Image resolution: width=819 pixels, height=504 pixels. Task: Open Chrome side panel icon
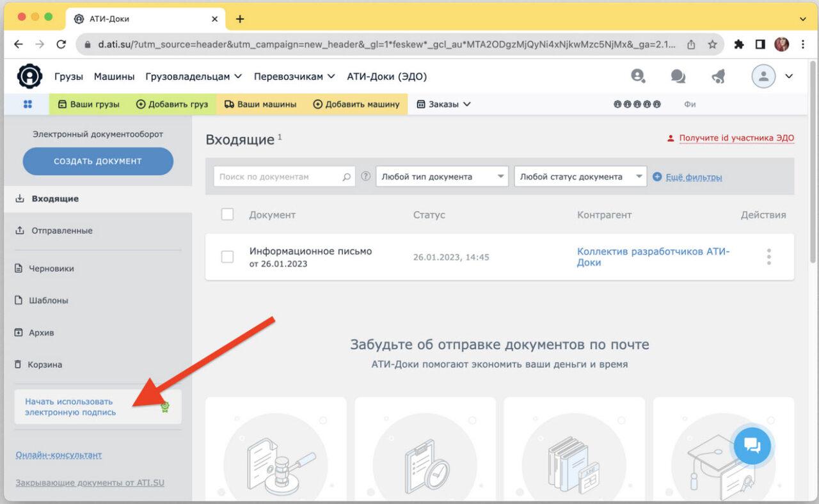[x=760, y=45]
